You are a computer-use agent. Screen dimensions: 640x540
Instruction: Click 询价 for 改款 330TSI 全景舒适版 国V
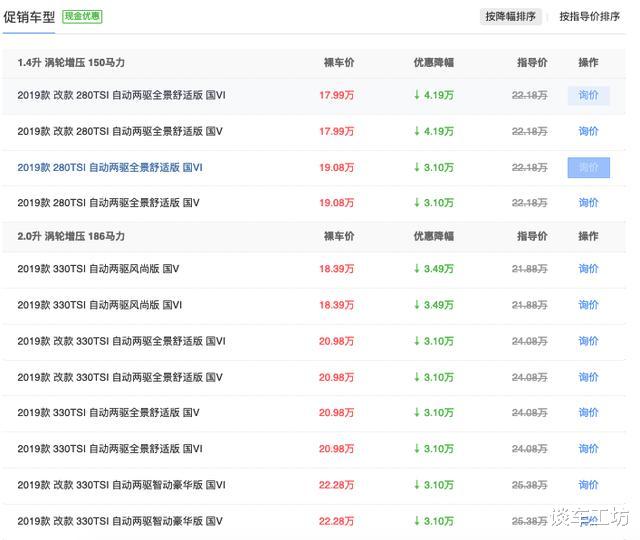click(x=588, y=377)
